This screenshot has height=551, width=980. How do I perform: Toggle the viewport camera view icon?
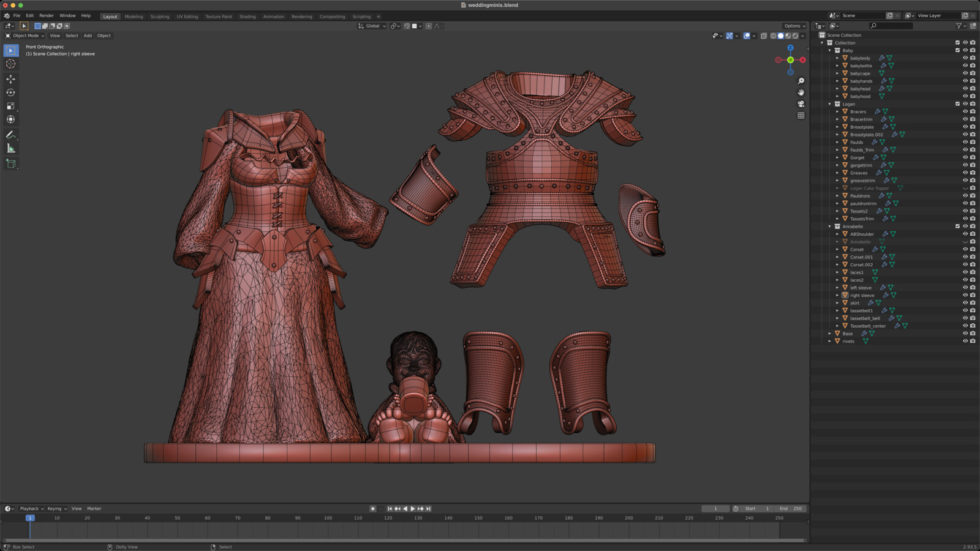click(x=801, y=103)
